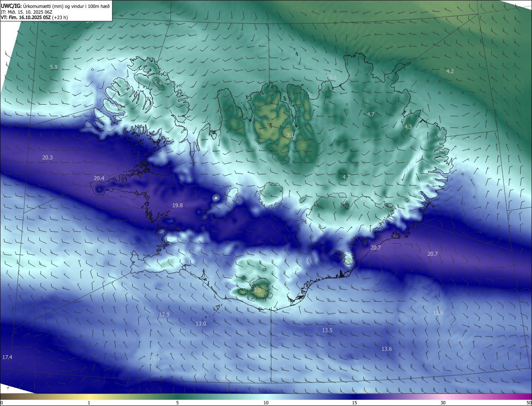Click the 4.2 value label
The image size is (532, 406).
coord(450,71)
